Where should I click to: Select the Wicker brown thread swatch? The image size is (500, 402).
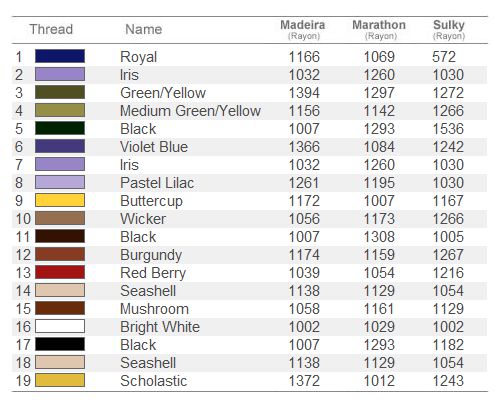60,218
